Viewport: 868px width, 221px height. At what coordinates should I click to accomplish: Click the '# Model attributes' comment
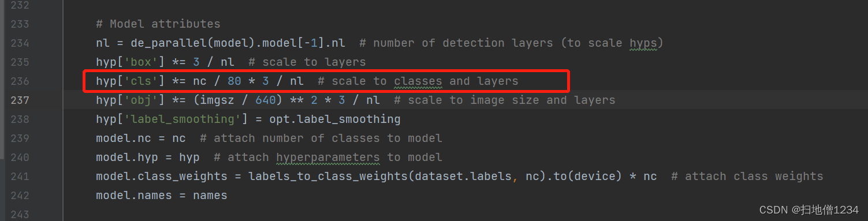pyautogui.click(x=158, y=24)
